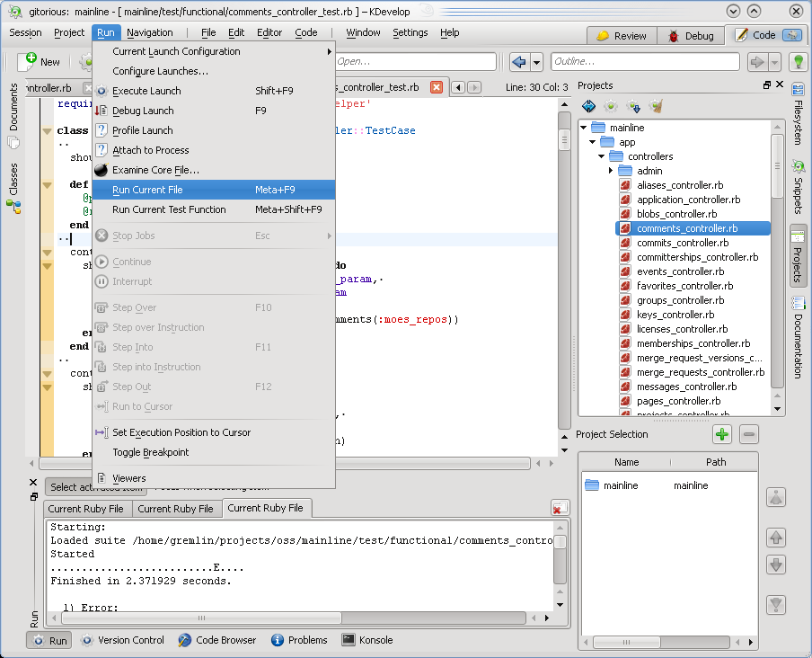Collapse the controllers folder in tree
The height and width of the screenshot is (658, 812).
coord(601,156)
